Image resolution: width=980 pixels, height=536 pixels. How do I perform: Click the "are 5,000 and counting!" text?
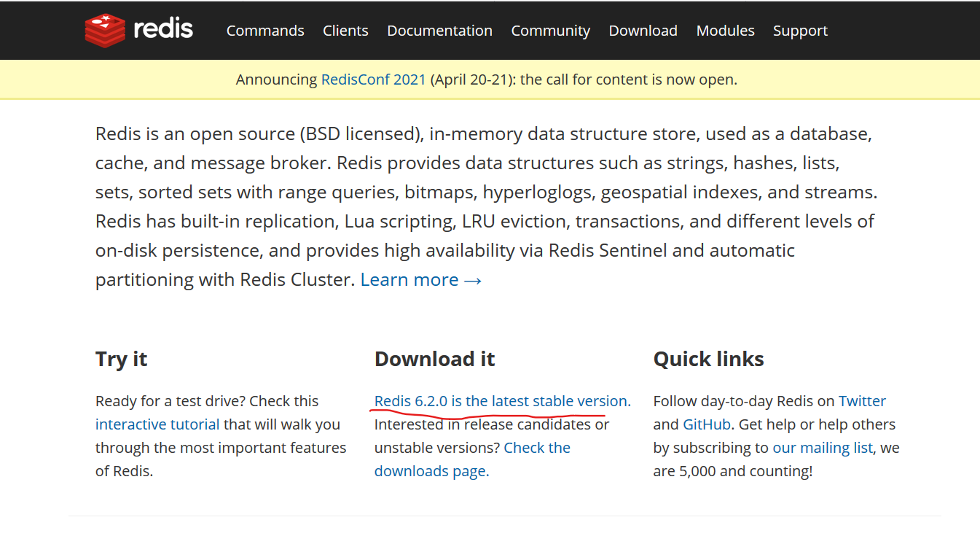(x=732, y=471)
